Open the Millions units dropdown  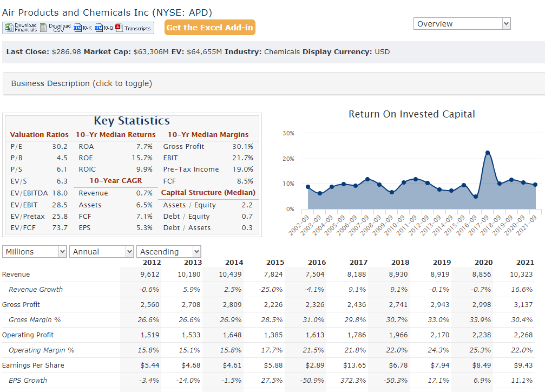[35, 251]
